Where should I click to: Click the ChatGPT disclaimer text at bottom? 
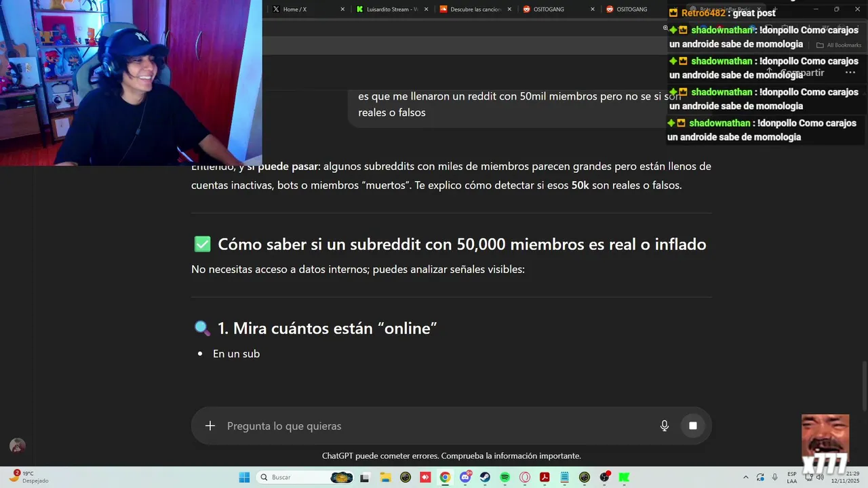[x=452, y=455]
